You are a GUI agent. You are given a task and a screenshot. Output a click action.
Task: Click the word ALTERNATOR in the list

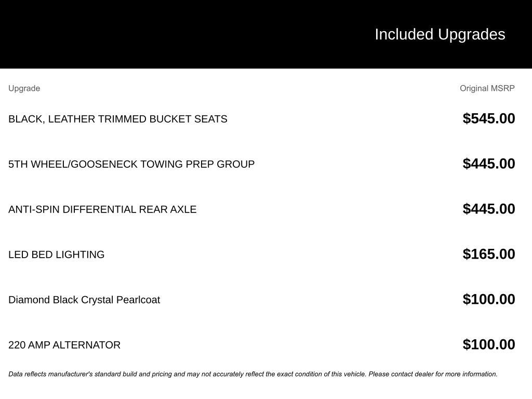(x=86, y=345)
